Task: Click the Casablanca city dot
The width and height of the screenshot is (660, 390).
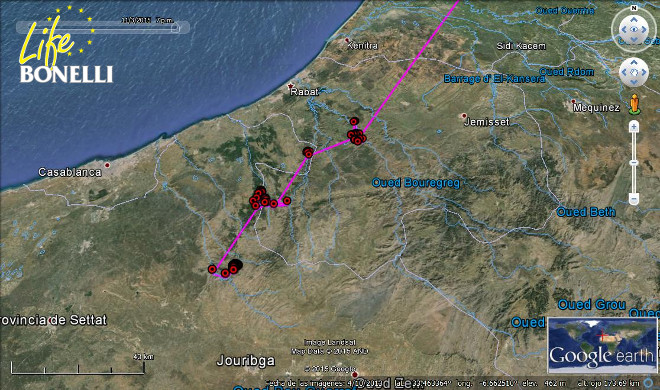Action: point(107,165)
